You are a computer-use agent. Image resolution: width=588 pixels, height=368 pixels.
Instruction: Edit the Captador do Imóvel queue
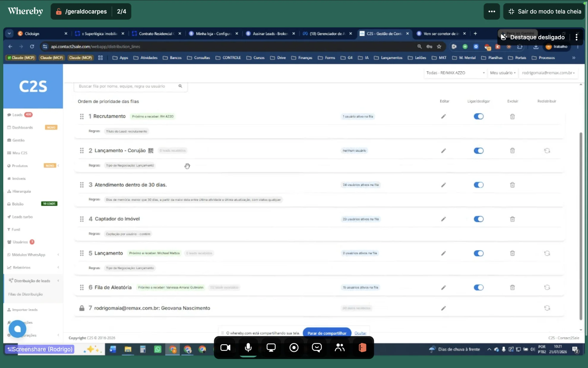point(443,219)
